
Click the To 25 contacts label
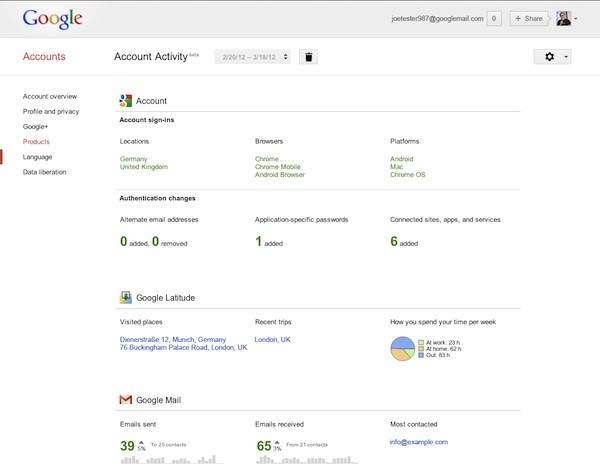168,445
